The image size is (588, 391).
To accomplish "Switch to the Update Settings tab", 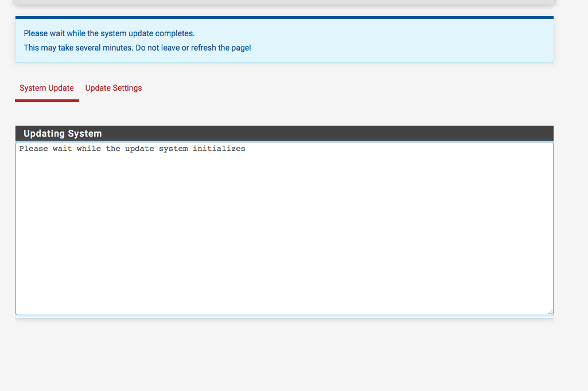I will coord(114,88).
